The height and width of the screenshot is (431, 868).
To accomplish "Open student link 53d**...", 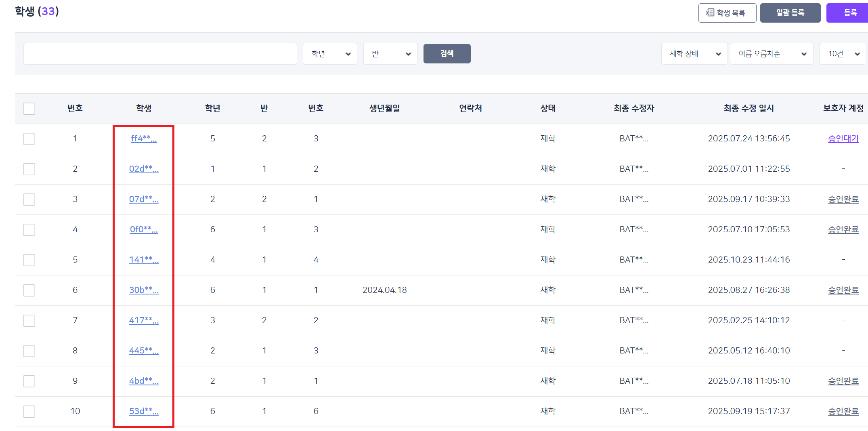I will [x=144, y=411].
